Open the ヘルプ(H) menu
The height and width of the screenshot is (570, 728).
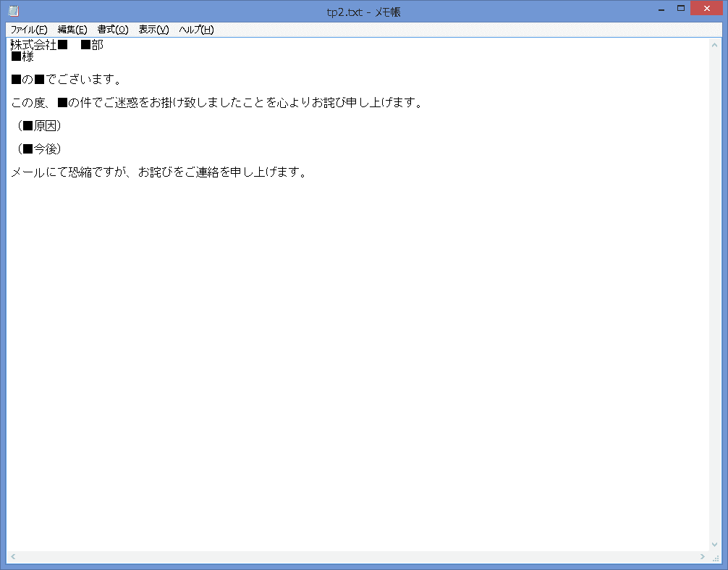point(196,30)
